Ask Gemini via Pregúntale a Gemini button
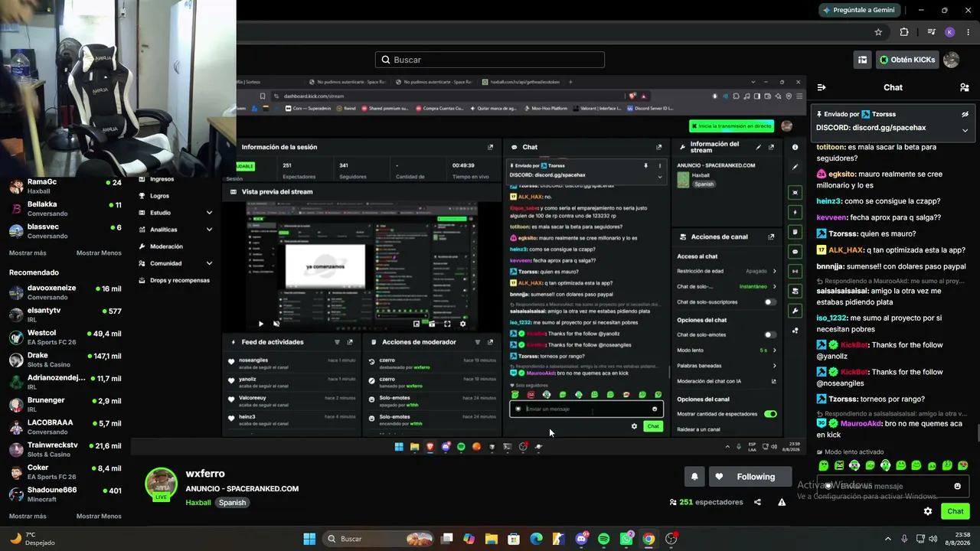Screen dimensions: 980x551 coord(861,10)
